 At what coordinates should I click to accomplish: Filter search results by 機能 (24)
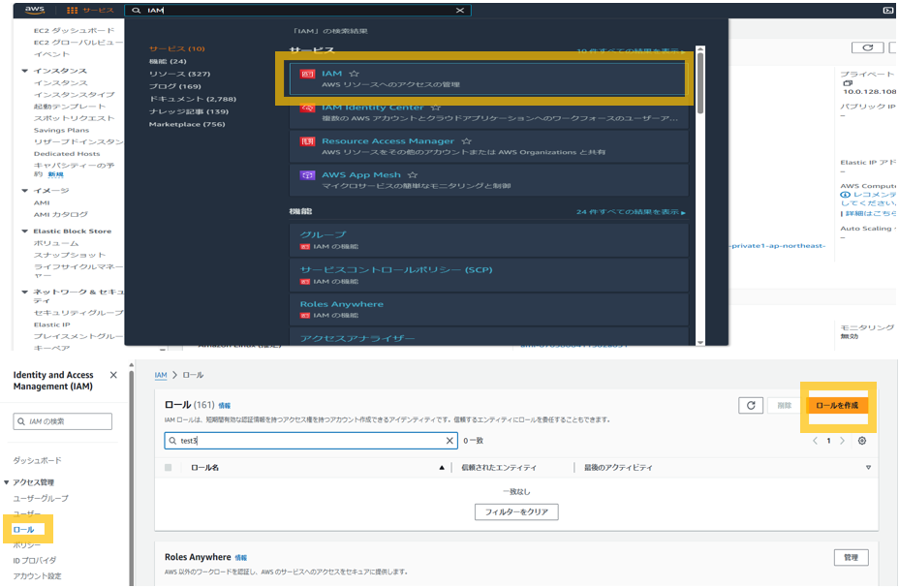click(x=168, y=61)
